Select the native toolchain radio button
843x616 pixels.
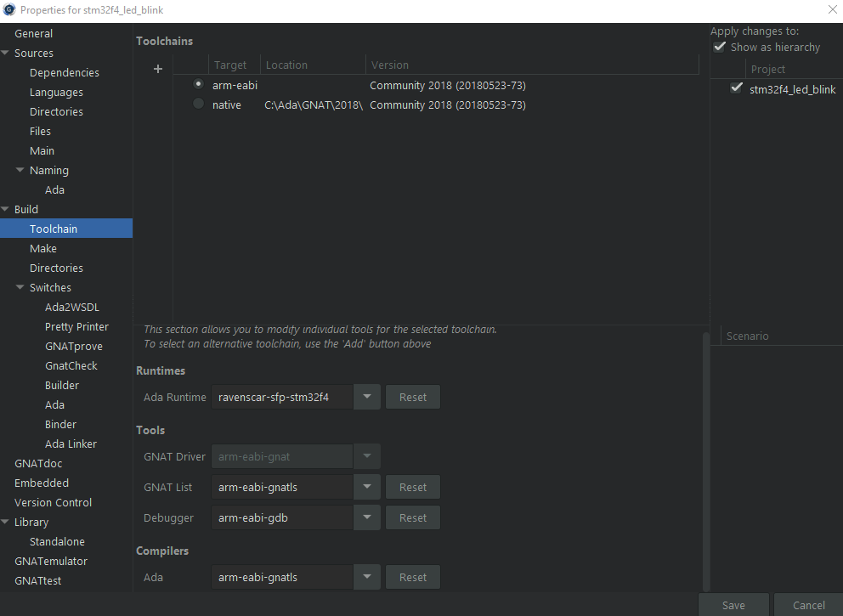(x=198, y=105)
